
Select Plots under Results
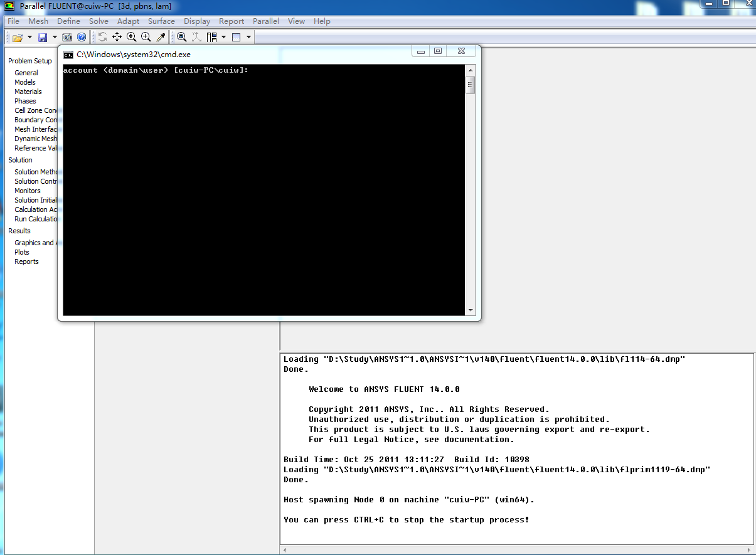tap(22, 252)
